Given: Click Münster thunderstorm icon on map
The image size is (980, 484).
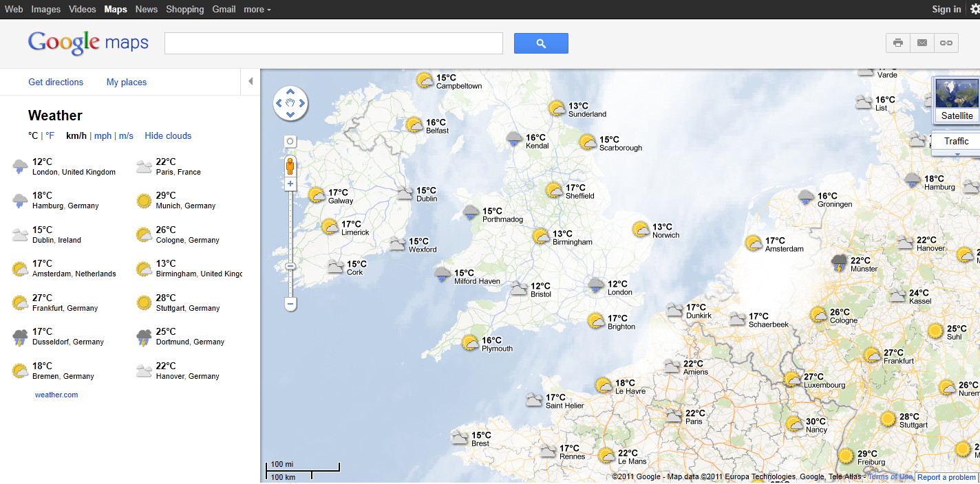Looking at the screenshot, I should pos(839,263).
